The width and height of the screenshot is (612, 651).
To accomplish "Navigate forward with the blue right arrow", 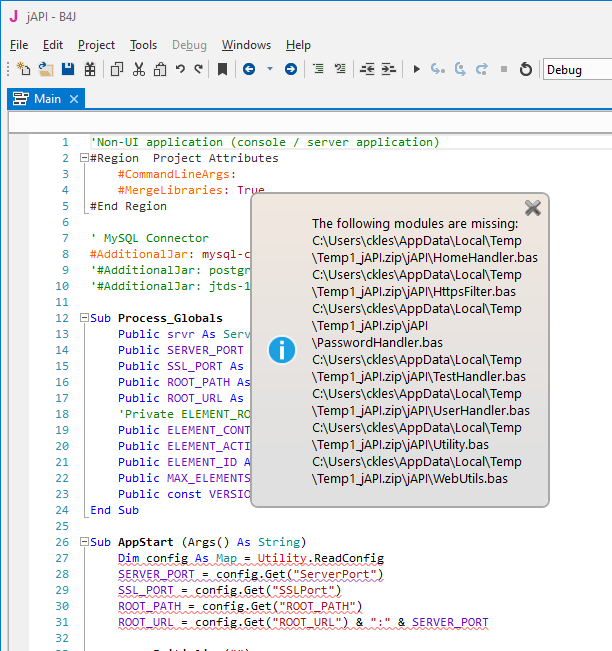I will (x=290, y=69).
